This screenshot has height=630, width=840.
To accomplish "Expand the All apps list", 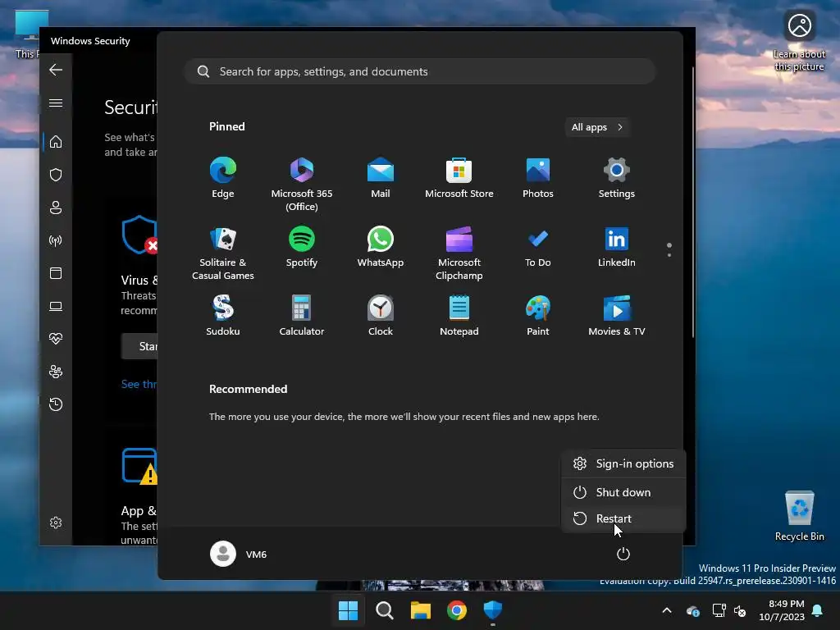I will point(597,127).
